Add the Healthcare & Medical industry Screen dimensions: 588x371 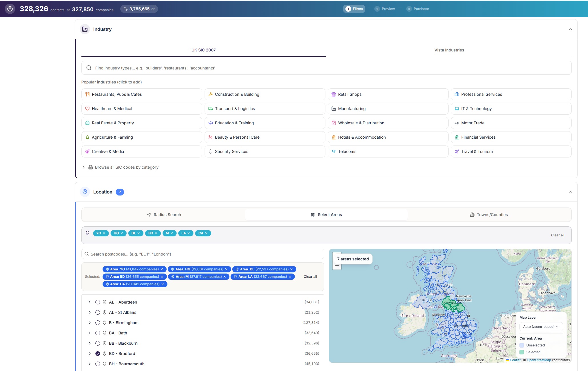pyautogui.click(x=142, y=108)
